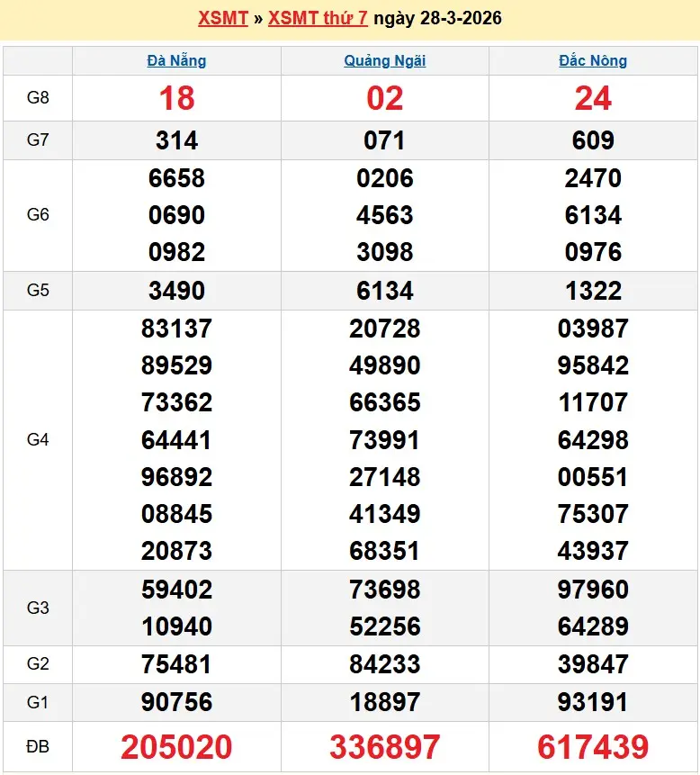Viewport: 700px width, 775px height.
Task: Select Quảng Ngãi special prize 336897
Action: point(384,747)
